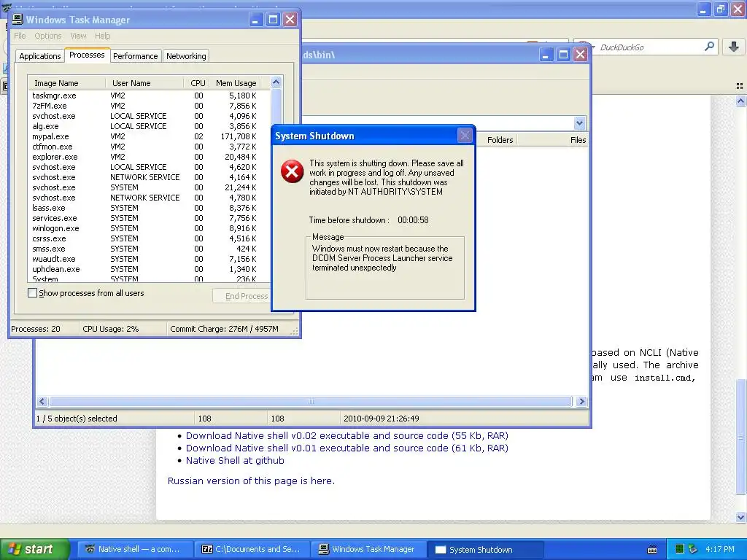Viewport: 747px width, 560px height.
Task: Click the browser page scroll down arrow
Action: [x=740, y=517]
